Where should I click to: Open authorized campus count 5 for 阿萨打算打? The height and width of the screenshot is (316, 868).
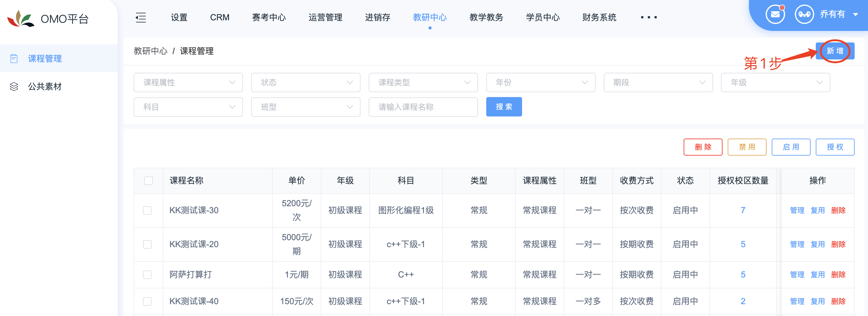(743, 275)
